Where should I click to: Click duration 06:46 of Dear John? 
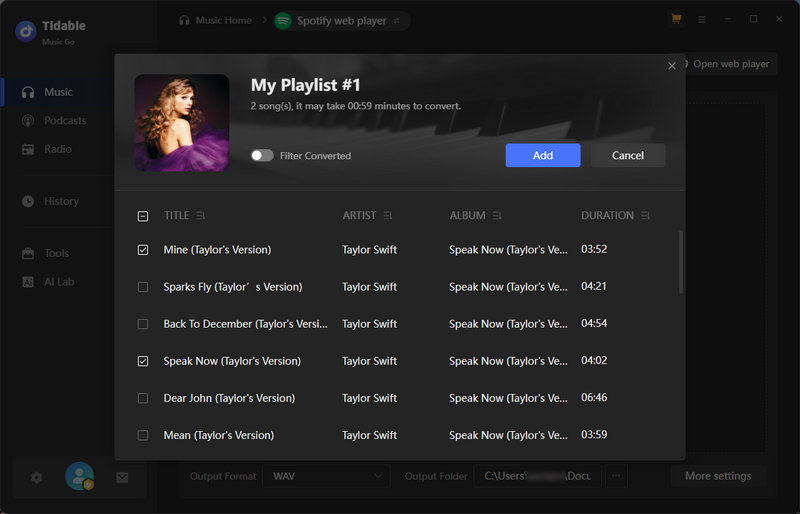(594, 398)
